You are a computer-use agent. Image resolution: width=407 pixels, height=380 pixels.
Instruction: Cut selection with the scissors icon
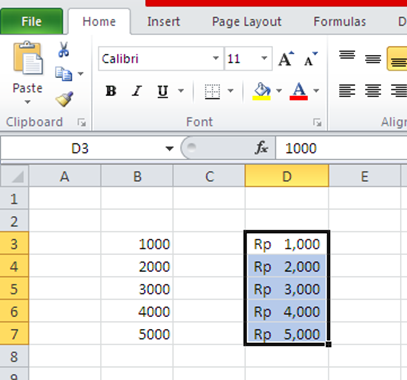(x=63, y=49)
